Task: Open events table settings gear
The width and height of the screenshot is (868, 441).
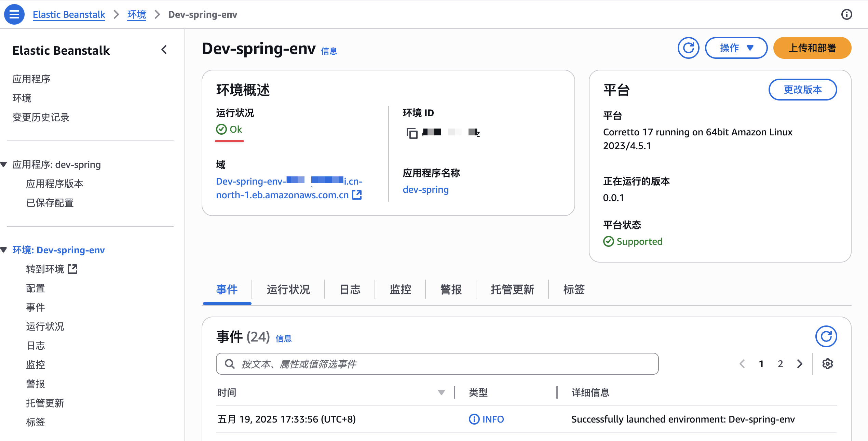Action: (827, 364)
